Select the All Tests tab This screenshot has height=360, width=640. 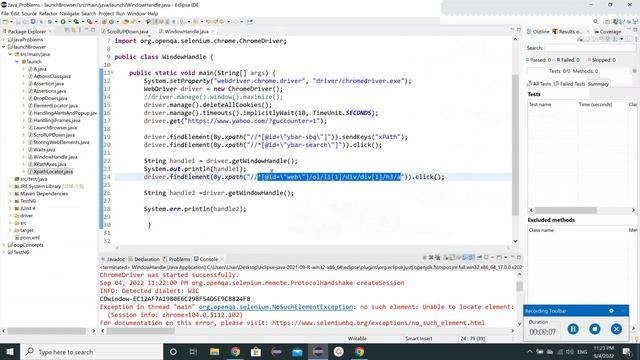[x=539, y=84]
